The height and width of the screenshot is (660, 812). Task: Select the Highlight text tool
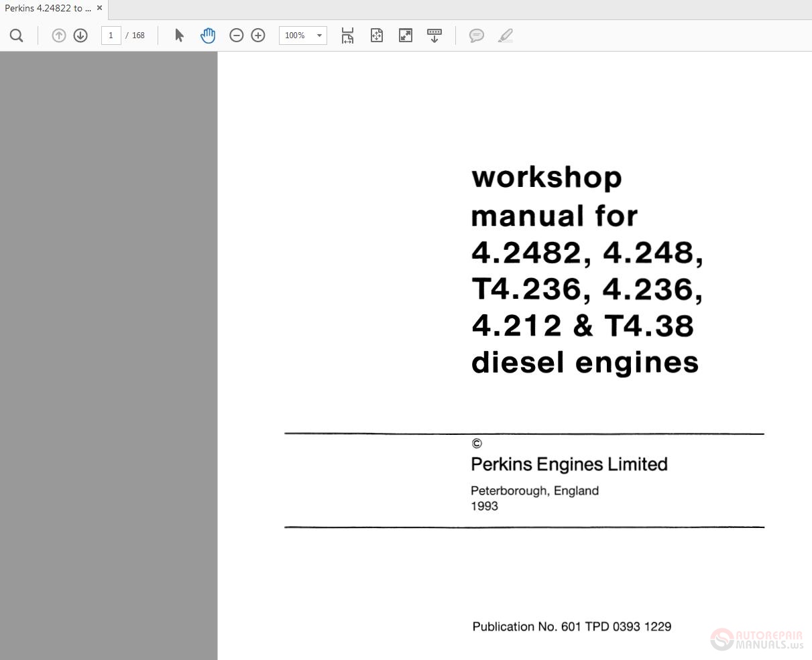coord(506,35)
